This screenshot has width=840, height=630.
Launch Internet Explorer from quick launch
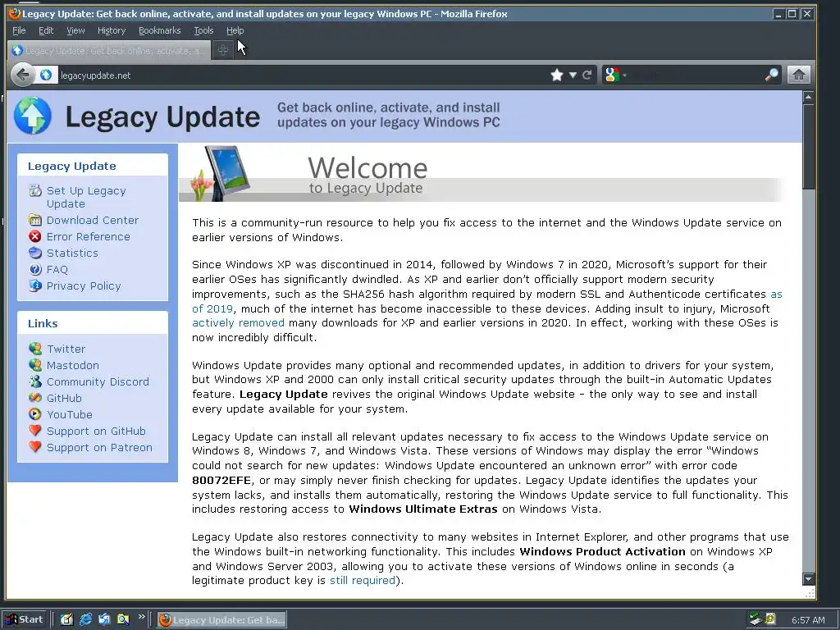(85, 620)
